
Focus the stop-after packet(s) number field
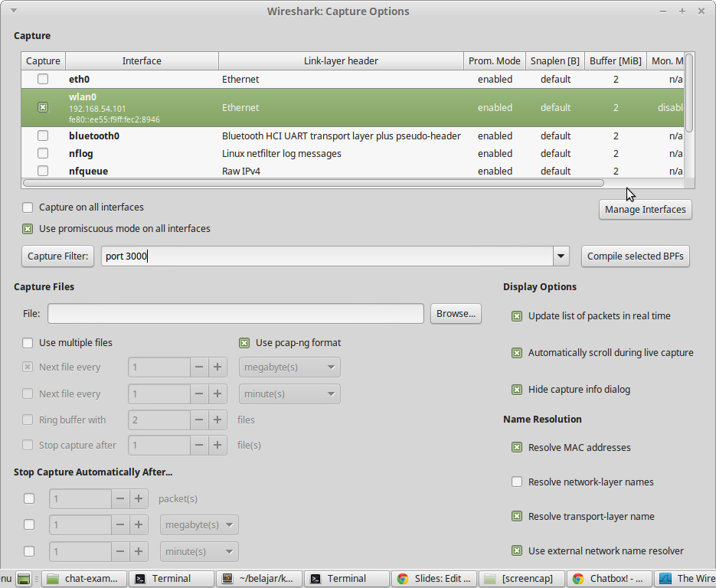[x=80, y=498]
